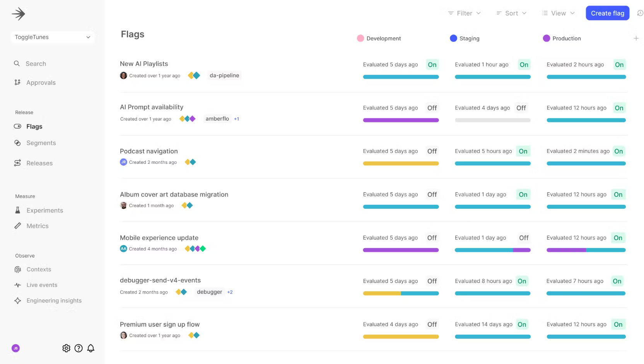The height and width of the screenshot is (364, 644).
Task: Turn off New AI Playlists in Development
Action: tap(432, 64)
